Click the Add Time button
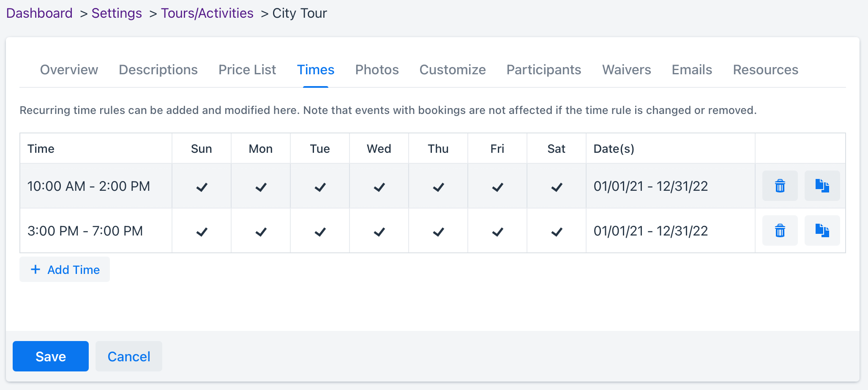Image resolution: width=868 pixels, height=390 pixels. 65,269
